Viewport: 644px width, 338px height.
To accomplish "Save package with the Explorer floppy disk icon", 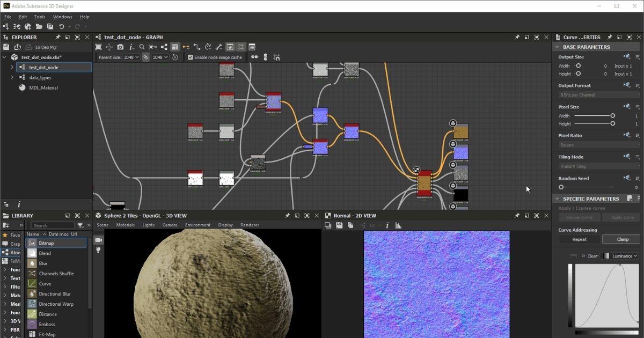I will 6,47.
